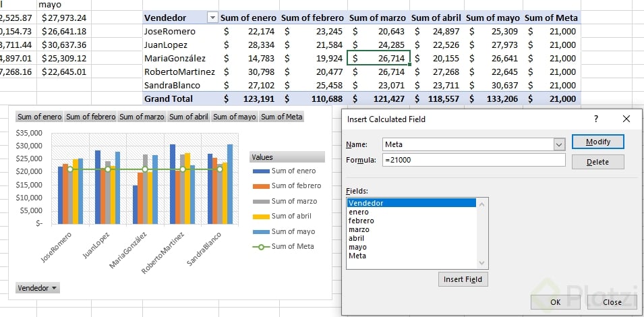Screen dimensions: 644x317
Task: Click the Close button at dialog bottom
Action: click(612, 302)
